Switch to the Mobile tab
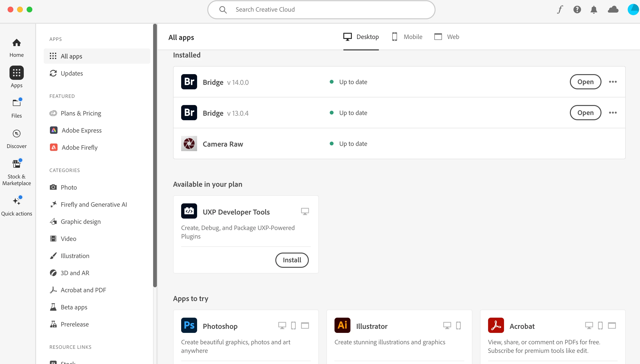Screen dimensions: 640x364 [x=407, y=37]
